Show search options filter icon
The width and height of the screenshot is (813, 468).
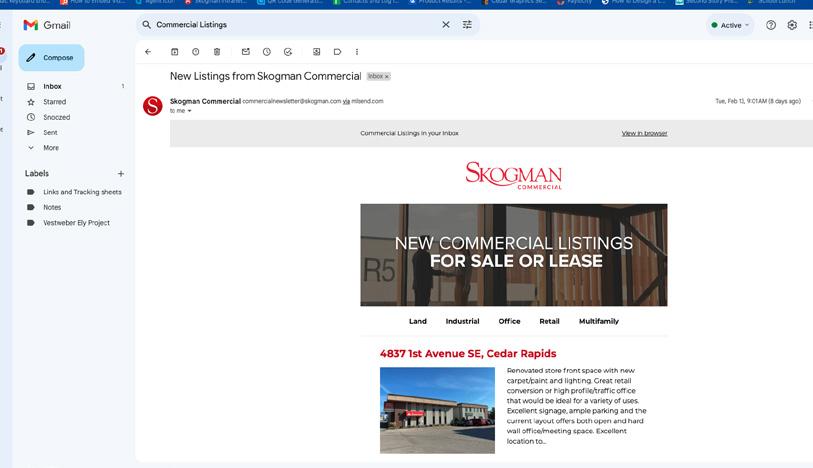click(x=467, y=24)
